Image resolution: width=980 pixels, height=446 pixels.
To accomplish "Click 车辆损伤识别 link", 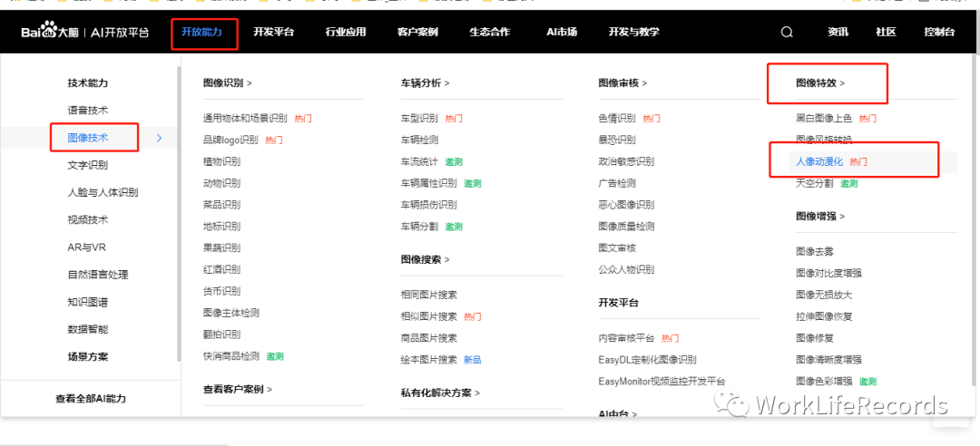I will (428, 205).
